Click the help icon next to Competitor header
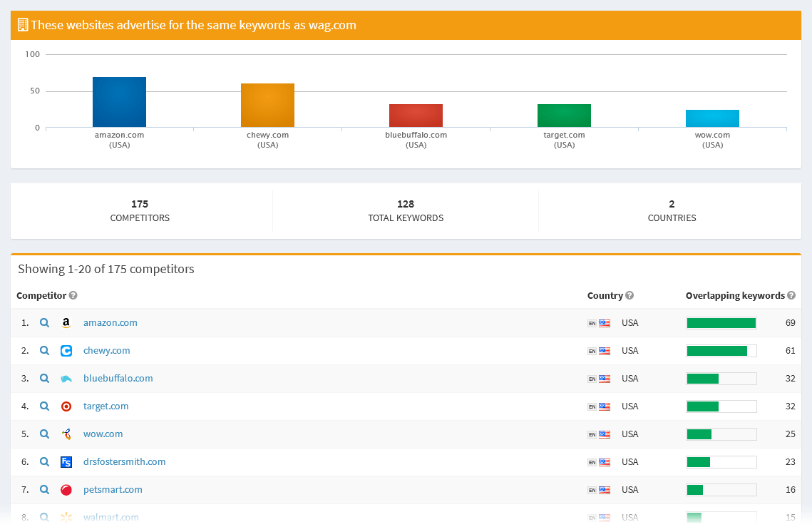Image resolution: width=812 pixels, height=527 pixels. [74, 295]
